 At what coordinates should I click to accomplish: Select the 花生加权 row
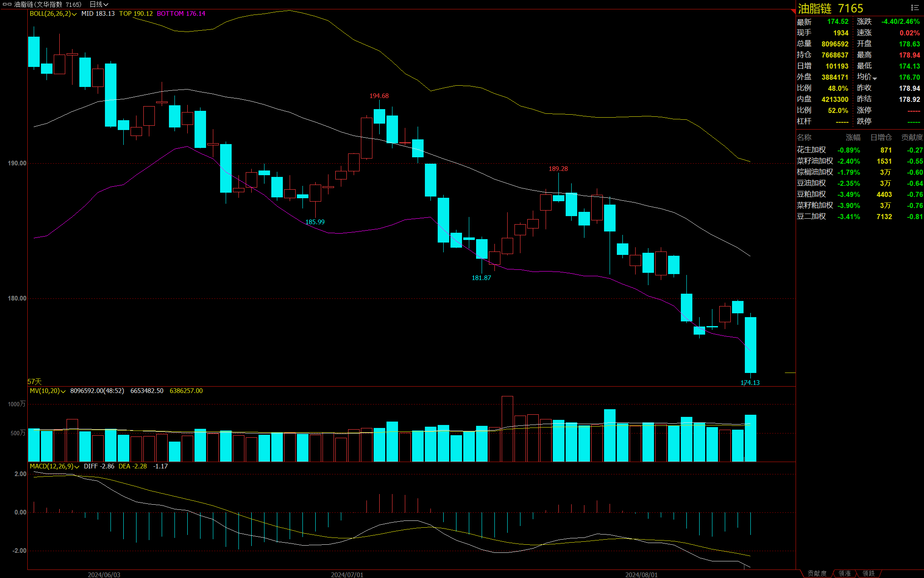point(860,150)
